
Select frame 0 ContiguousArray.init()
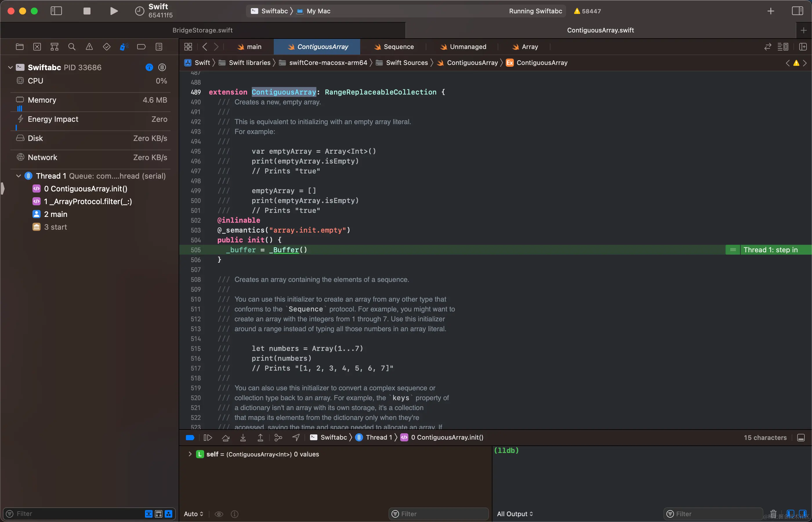(85, 189)
